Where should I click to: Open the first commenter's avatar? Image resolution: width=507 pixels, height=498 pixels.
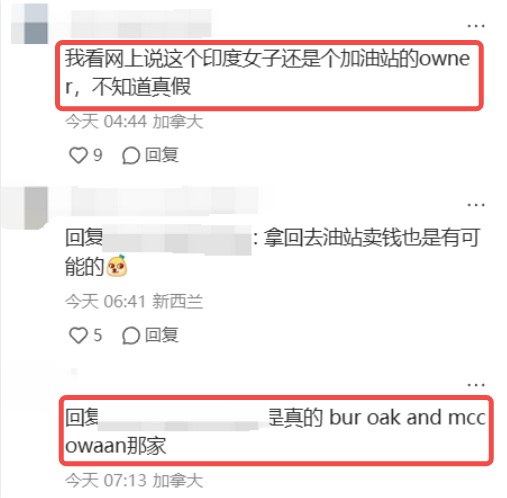point(29,24)
